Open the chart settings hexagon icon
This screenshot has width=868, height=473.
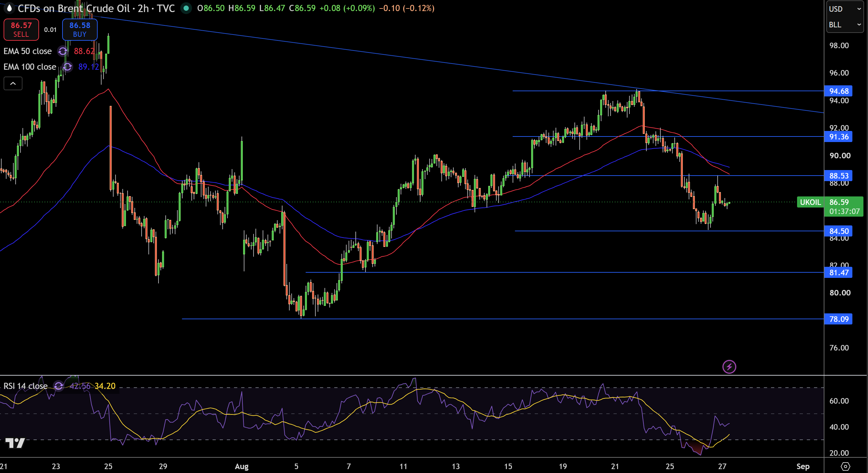tap(846, 466)
